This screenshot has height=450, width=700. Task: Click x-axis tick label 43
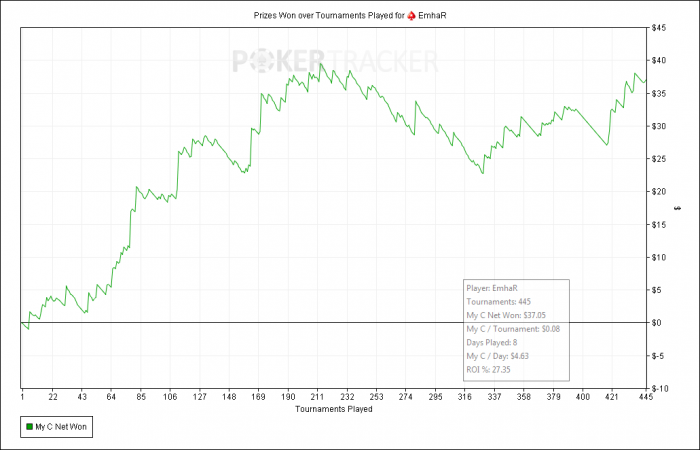click(82, 397)
